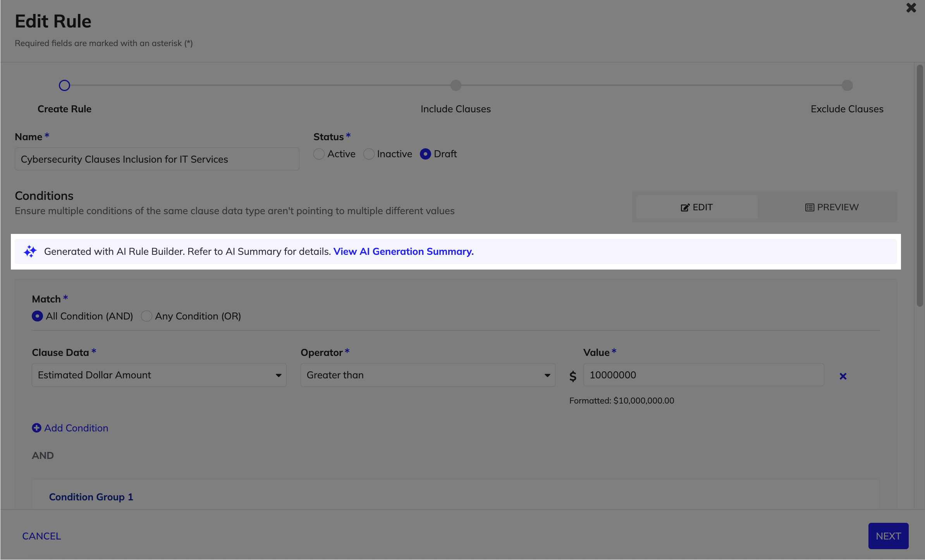Click the Condition Group 1 heading
The height and width of the screenshot is (560, 925).
coord(91,497)
